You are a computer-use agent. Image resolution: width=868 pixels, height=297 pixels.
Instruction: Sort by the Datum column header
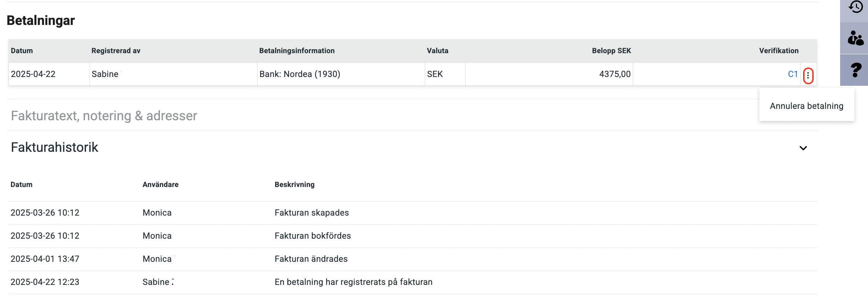(x=21, y=51)
